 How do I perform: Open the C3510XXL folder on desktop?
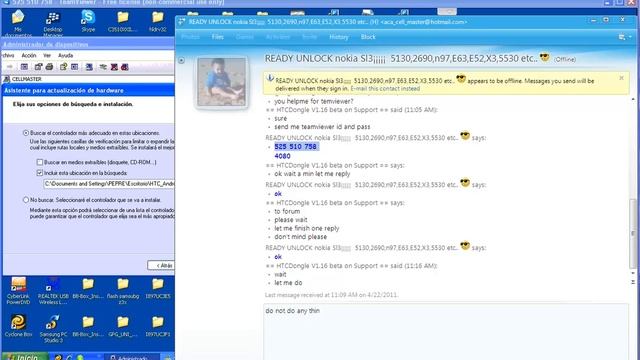[x=122, y=21]
